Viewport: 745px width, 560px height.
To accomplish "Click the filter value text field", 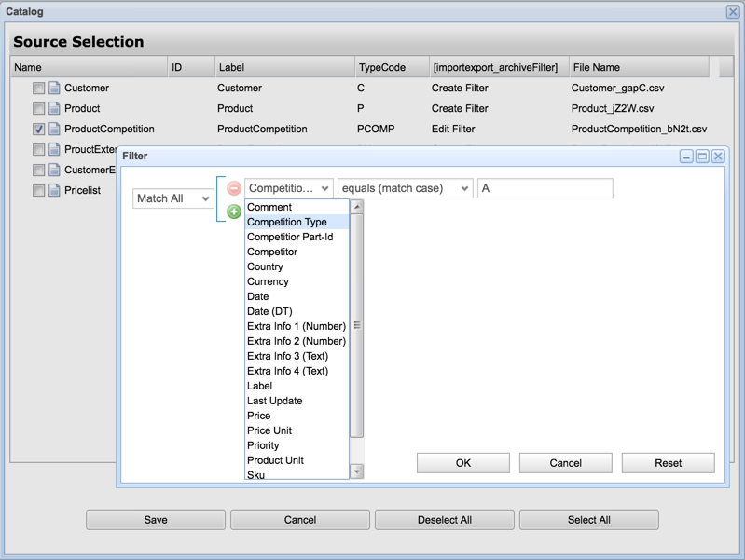I will point(545,188).
